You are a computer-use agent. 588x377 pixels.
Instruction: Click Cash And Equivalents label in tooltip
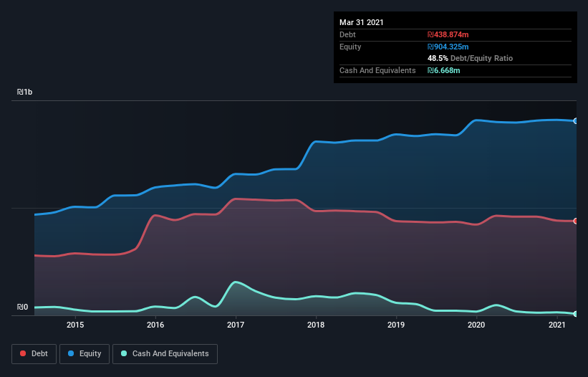pos(377,70)
